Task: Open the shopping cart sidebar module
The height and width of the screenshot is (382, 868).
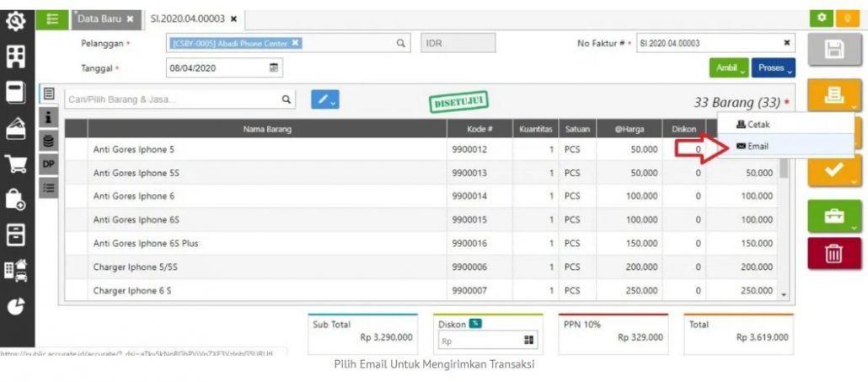Action: point(15,164)
